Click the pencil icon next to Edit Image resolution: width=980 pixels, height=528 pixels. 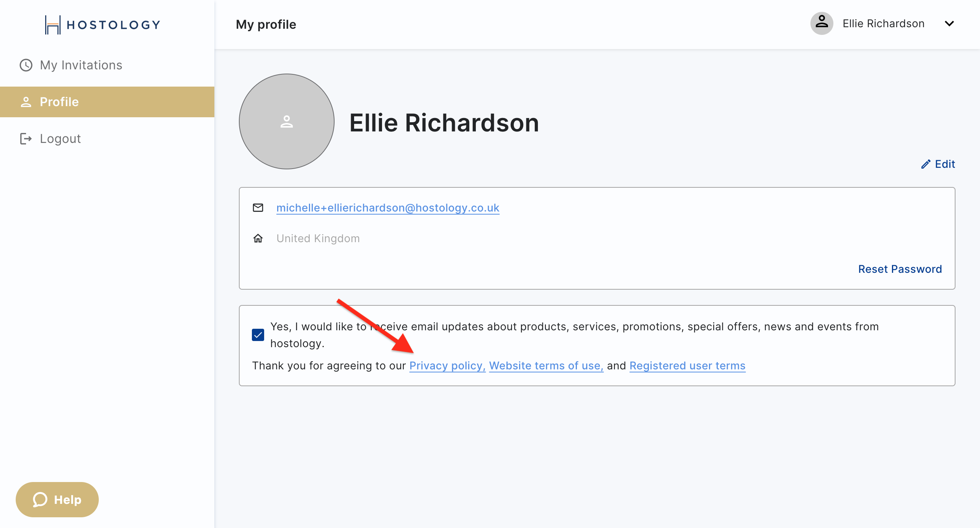click(x=926, y=164)
